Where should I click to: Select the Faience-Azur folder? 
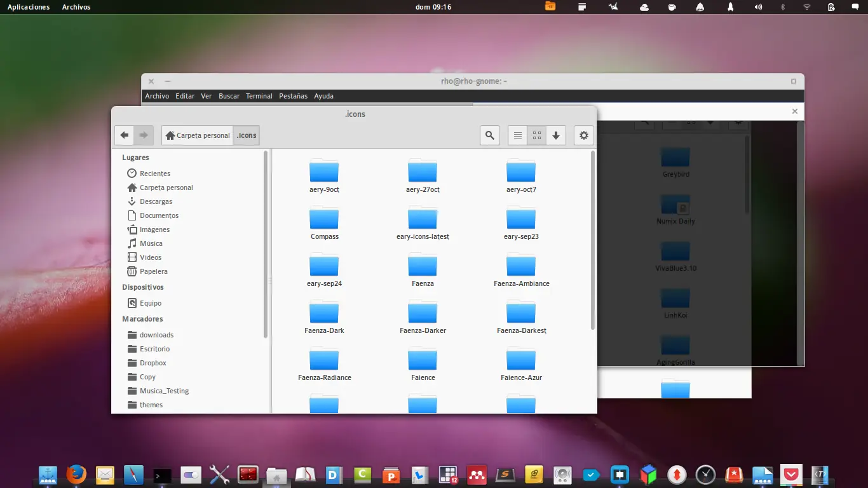point(521,364)
